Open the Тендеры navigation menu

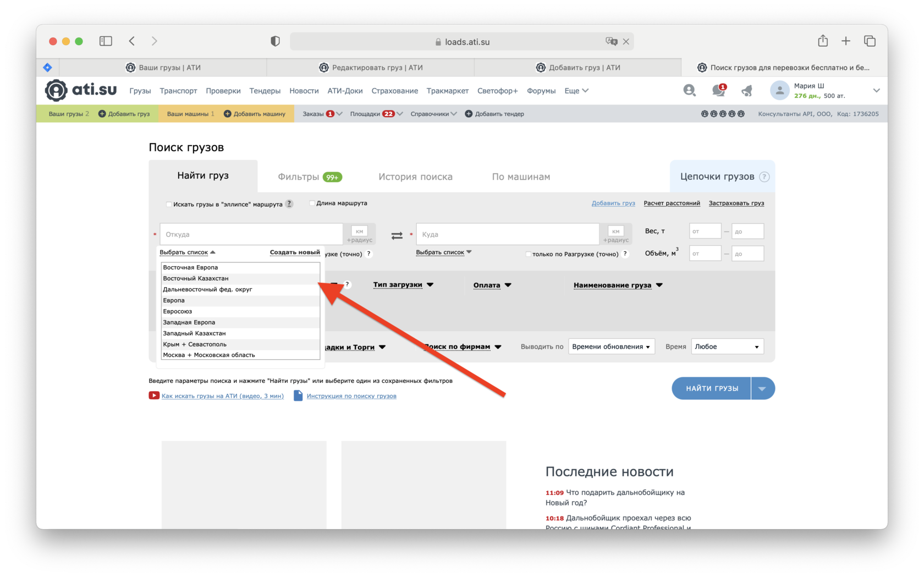click(265, 91)
